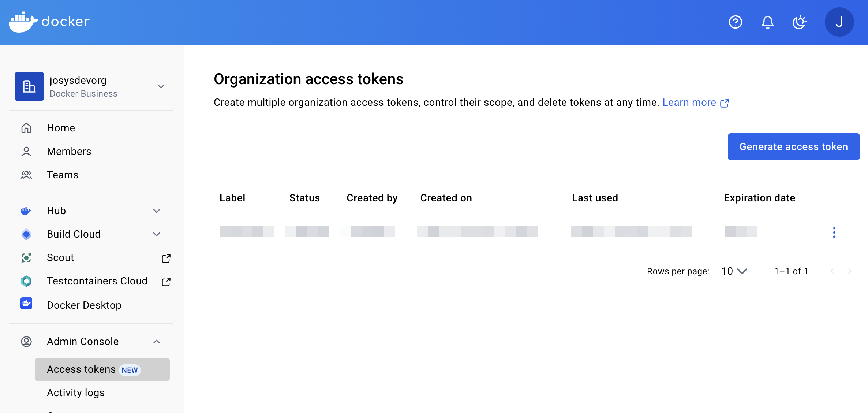The image size is (868, 413).
Task: Open Activity logs in Admin Console
Action: 76,392
